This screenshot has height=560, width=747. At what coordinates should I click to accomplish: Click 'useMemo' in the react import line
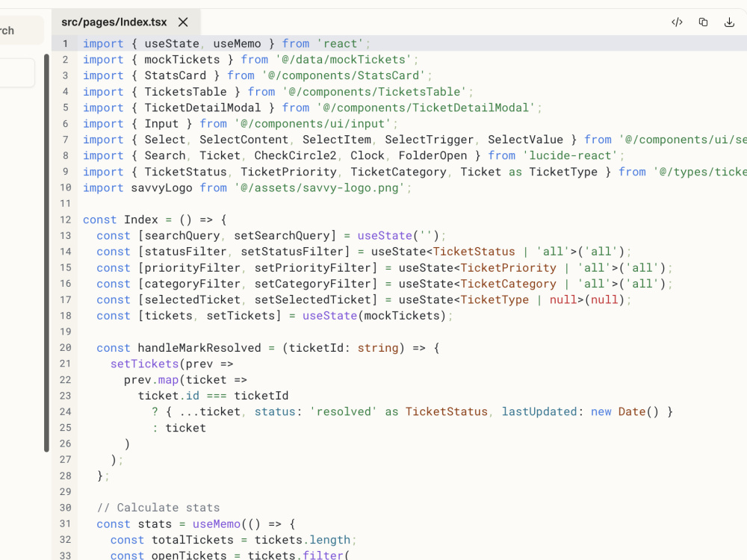pos(237,44)
